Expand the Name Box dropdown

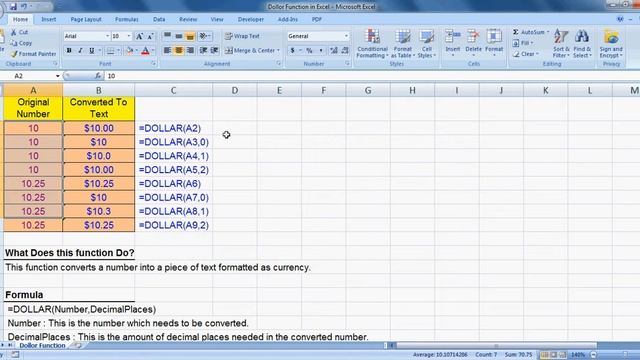pos(58,76)
